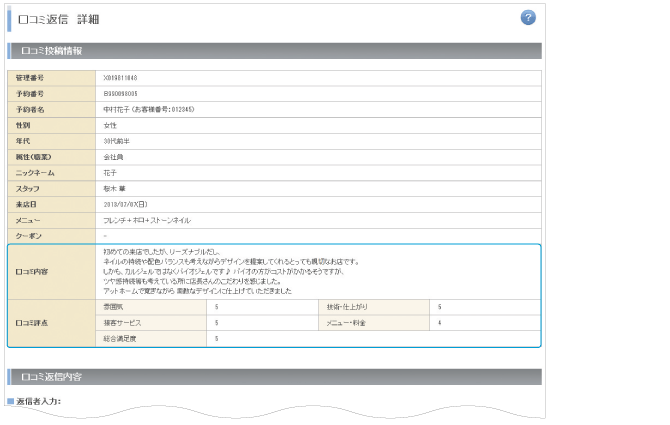This screenshot has height=425, width=670.
Task: Click the 口コミ返信 詳細 page title
Action: pyautogui.click(x=59, y=20)
